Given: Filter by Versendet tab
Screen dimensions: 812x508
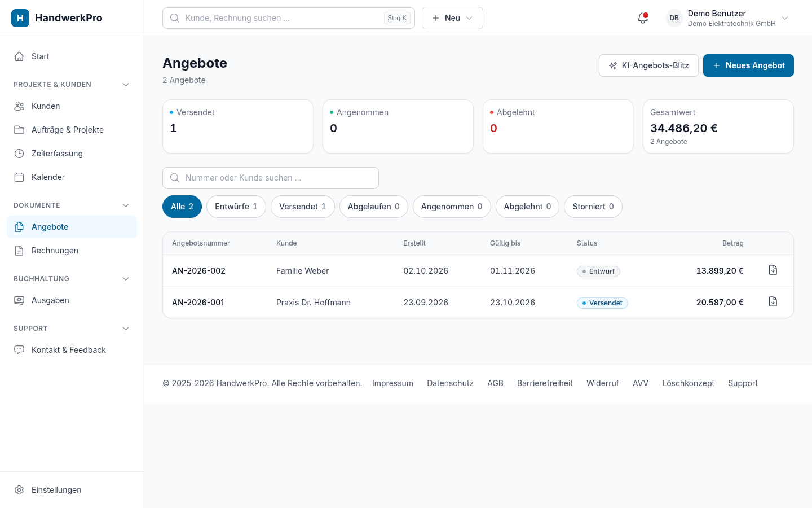Looking at the screenshot, I should (x=303, y=207).
